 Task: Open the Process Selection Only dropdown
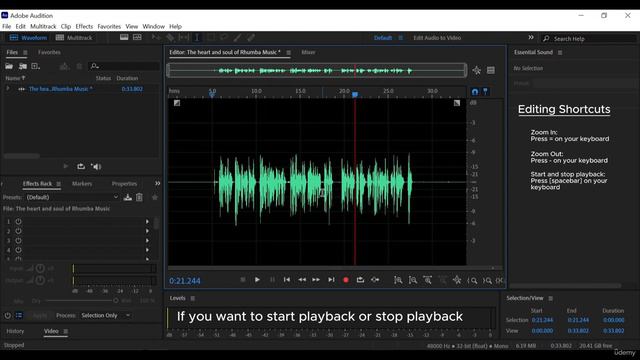(105, 316)
